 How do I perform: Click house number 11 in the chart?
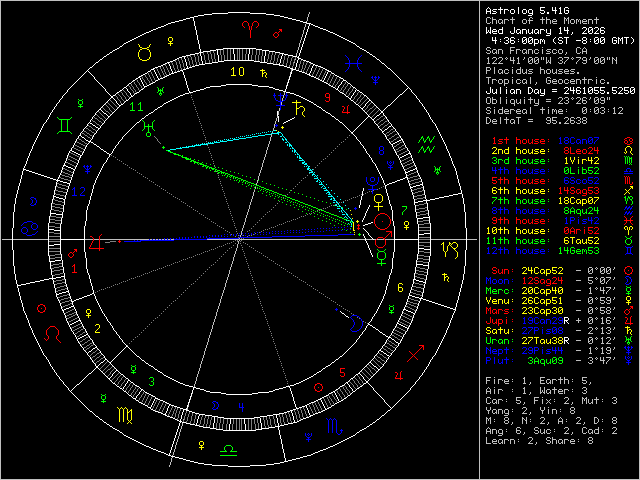point(136,107)
